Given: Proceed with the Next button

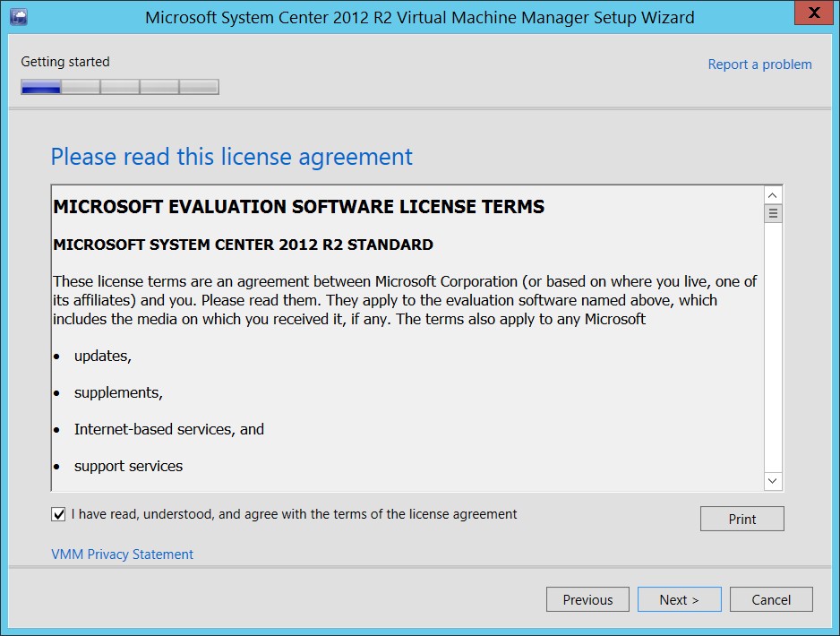Looking at the screenshot, I should (680, 599).
